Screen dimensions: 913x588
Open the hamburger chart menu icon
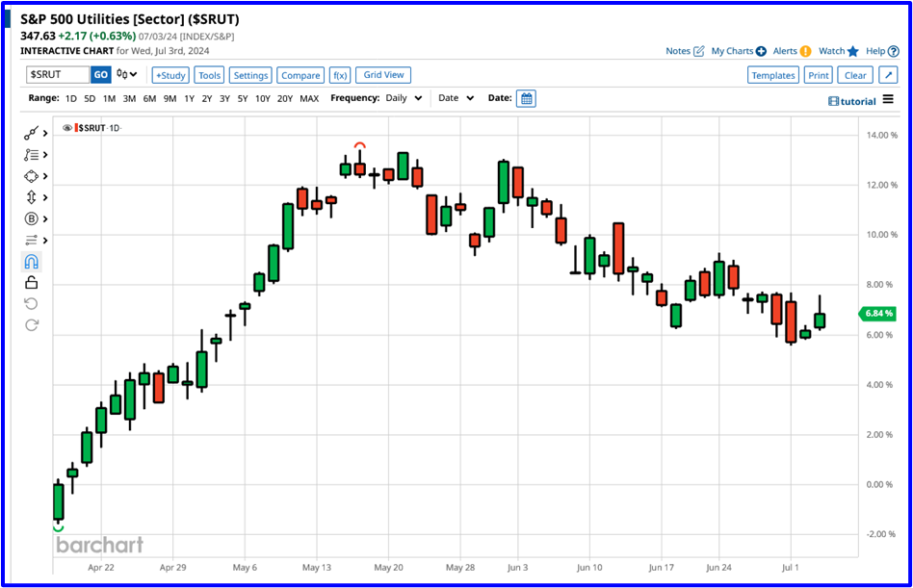(x=887, y=100)
